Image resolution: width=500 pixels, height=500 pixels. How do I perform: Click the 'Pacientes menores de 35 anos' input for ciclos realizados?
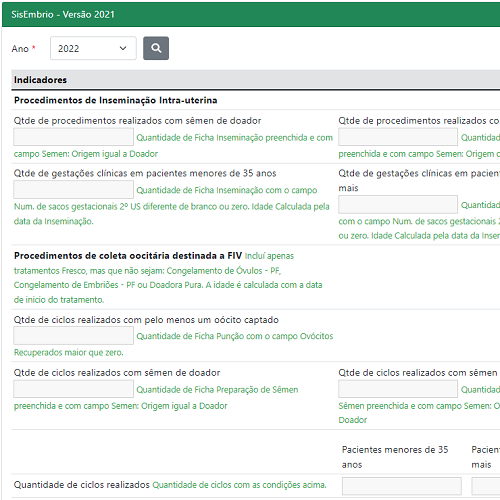[x=402, y=486]
